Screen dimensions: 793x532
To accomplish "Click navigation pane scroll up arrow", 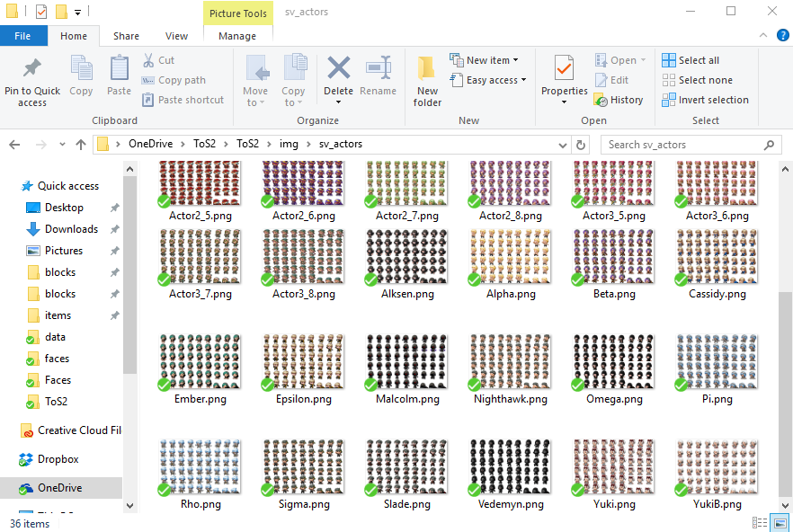I will click(130, 169).
